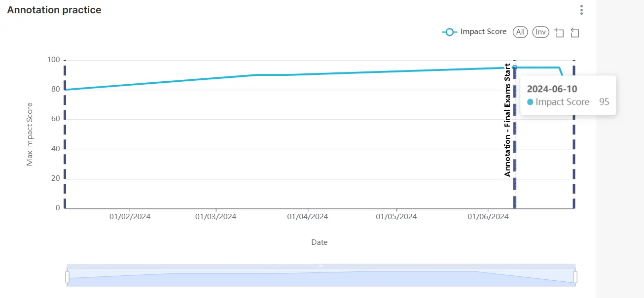Click the circular legend symbol before Impact Score
The image size is (644, 298).
tap(449, 32)
